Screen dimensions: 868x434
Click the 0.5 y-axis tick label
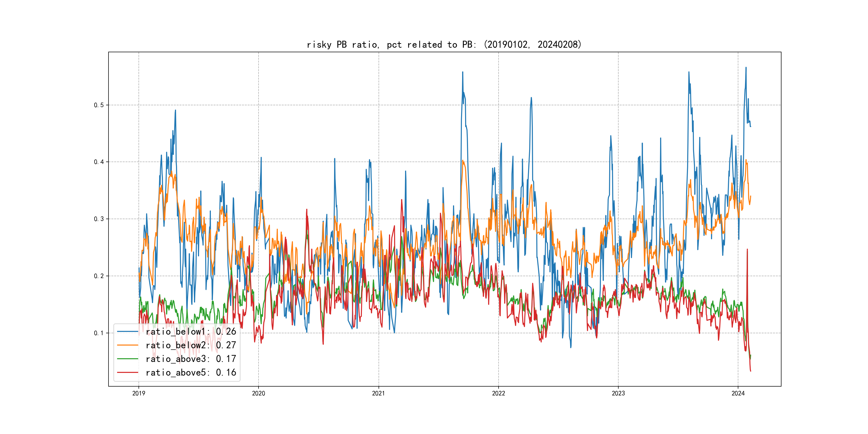99,105
